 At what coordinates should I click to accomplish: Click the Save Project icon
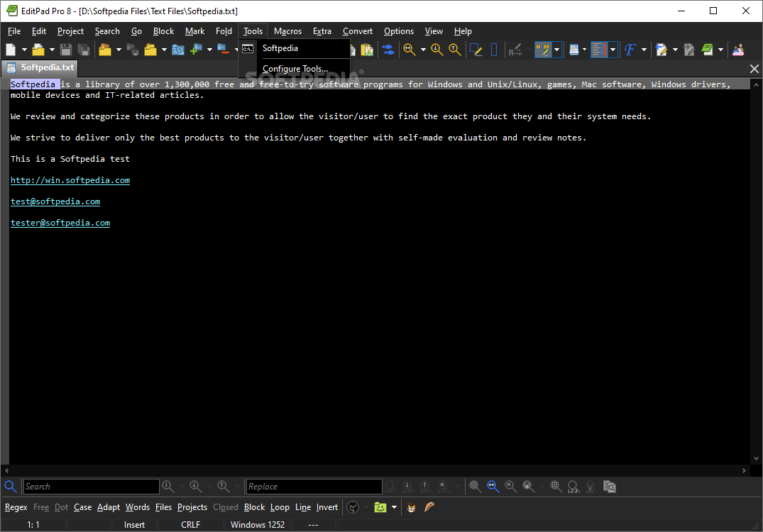pyautogui.click(x=132, y=50)
